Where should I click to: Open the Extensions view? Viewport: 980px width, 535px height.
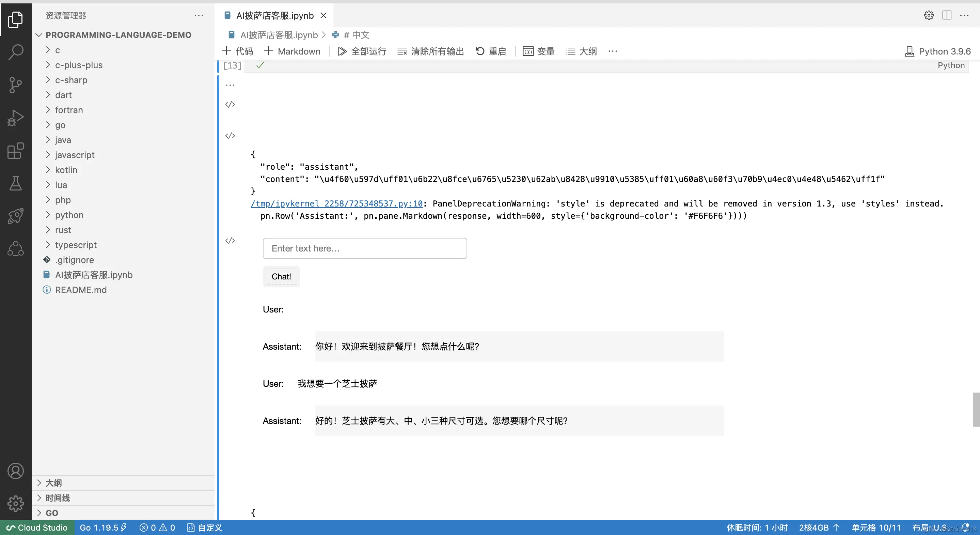(x=16, y=151)
